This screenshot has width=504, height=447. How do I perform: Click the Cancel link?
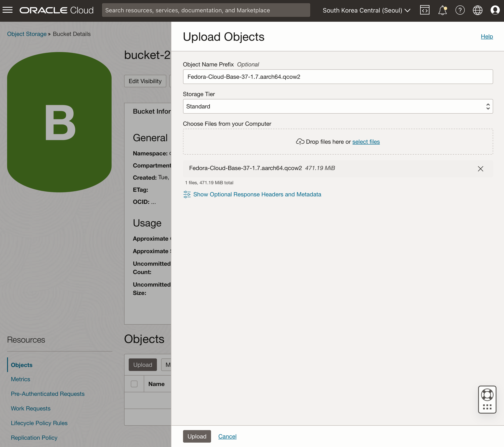click(227, 436)
